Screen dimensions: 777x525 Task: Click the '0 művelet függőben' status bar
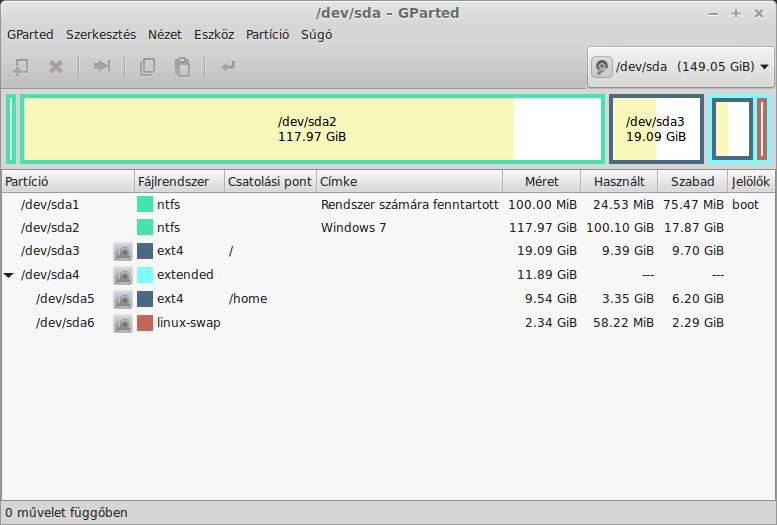click(x=66, y=513)
